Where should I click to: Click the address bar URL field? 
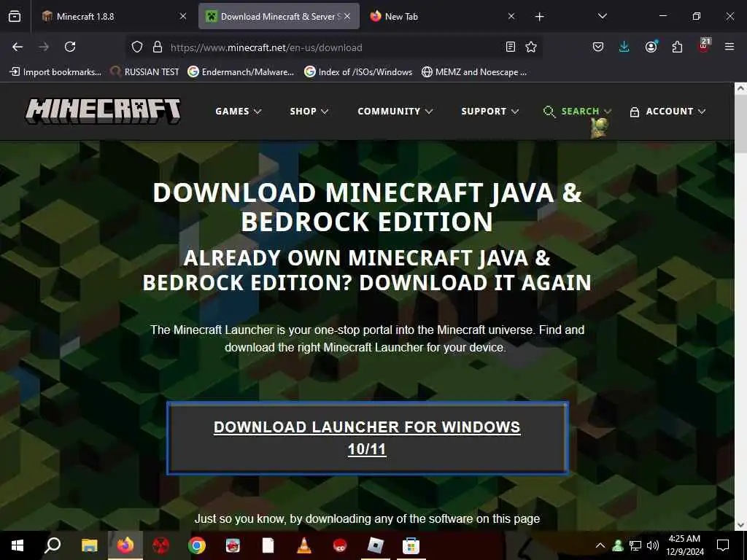pos(333,47)
